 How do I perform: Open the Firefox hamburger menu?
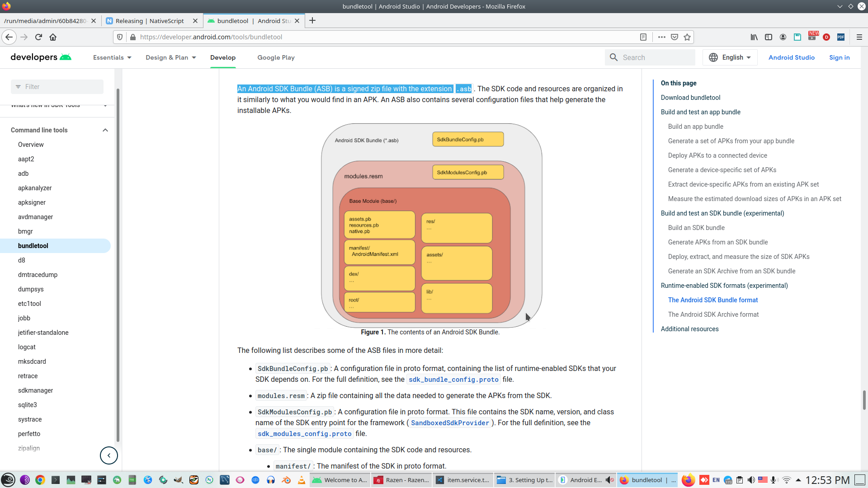[859, 37]
